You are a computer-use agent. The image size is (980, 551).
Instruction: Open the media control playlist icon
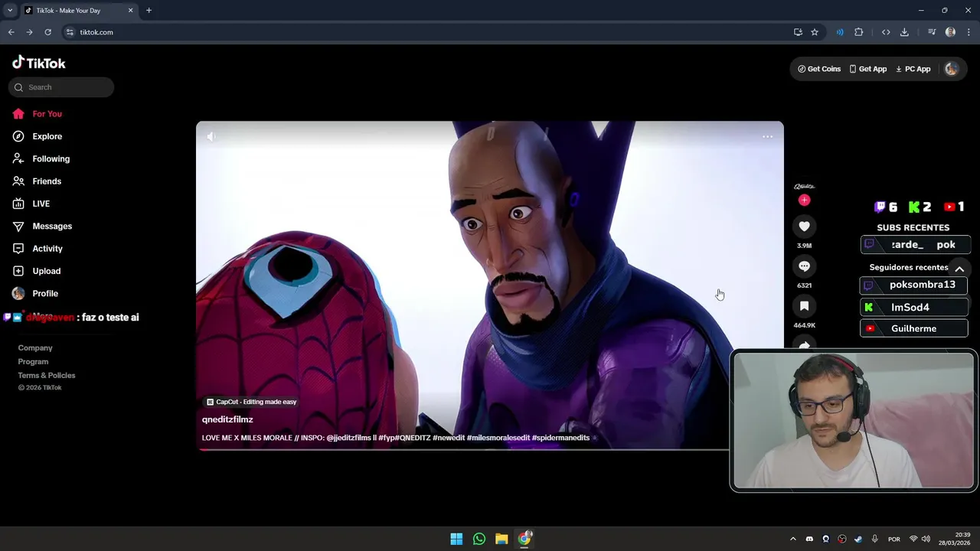932,32
